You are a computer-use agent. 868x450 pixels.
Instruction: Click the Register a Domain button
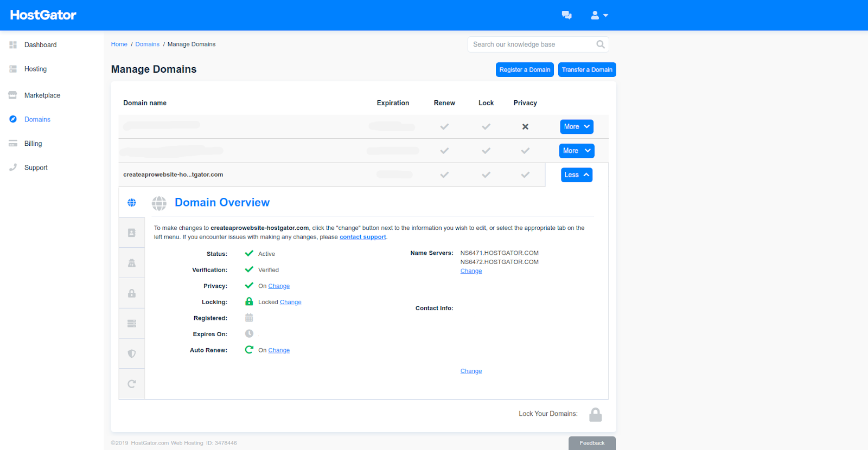click(x=525, y=70)
